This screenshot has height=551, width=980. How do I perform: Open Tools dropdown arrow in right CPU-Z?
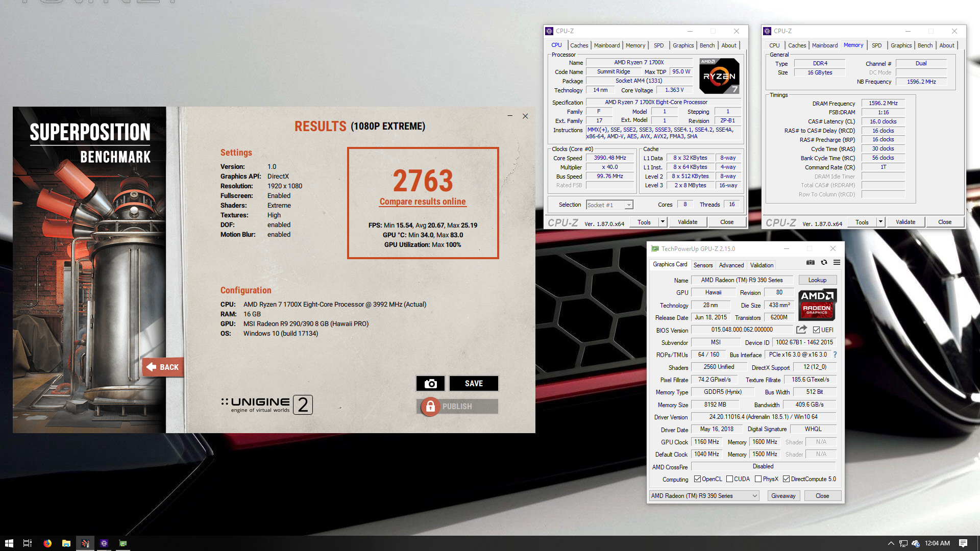click(x=880, y=222)
